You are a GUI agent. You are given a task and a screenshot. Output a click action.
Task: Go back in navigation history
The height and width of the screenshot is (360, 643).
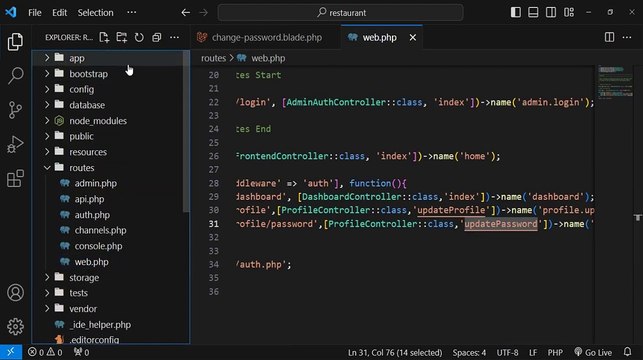(x=185, y=13)
